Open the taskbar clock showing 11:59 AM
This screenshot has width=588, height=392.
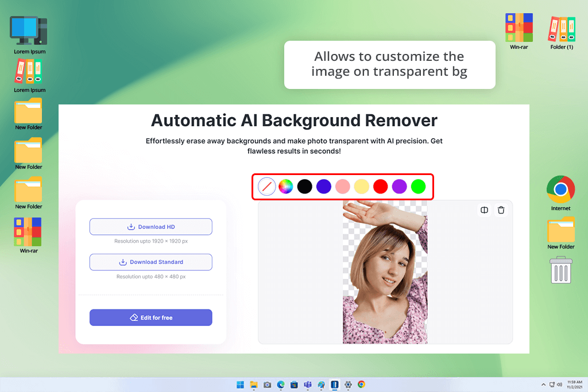[575, 385]
